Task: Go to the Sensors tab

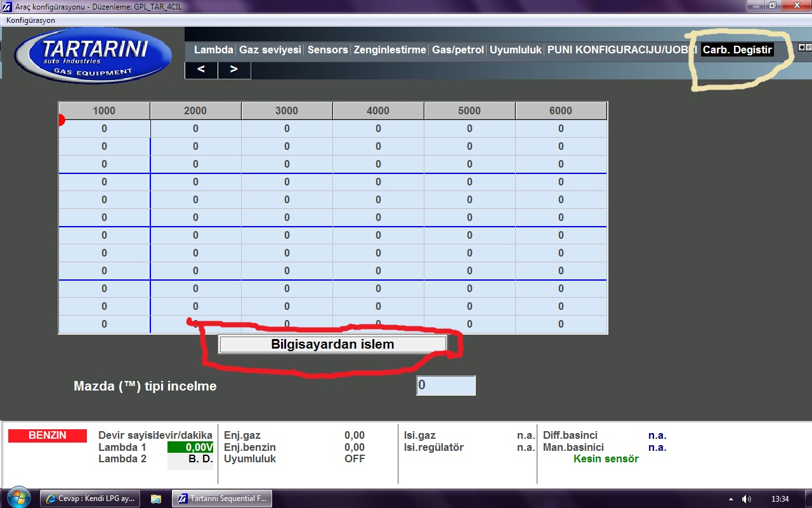Action: (x=327, y=50)
